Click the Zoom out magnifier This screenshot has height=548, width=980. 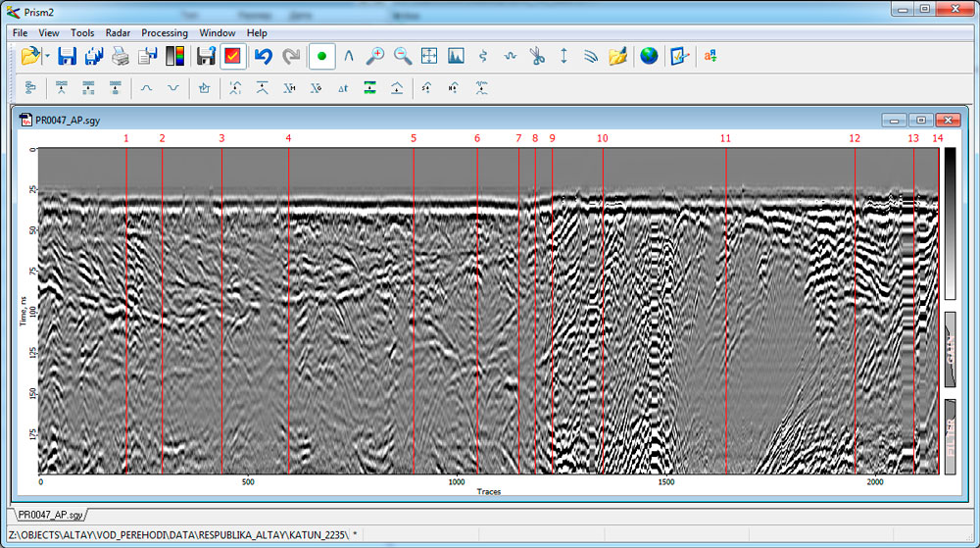402,57
